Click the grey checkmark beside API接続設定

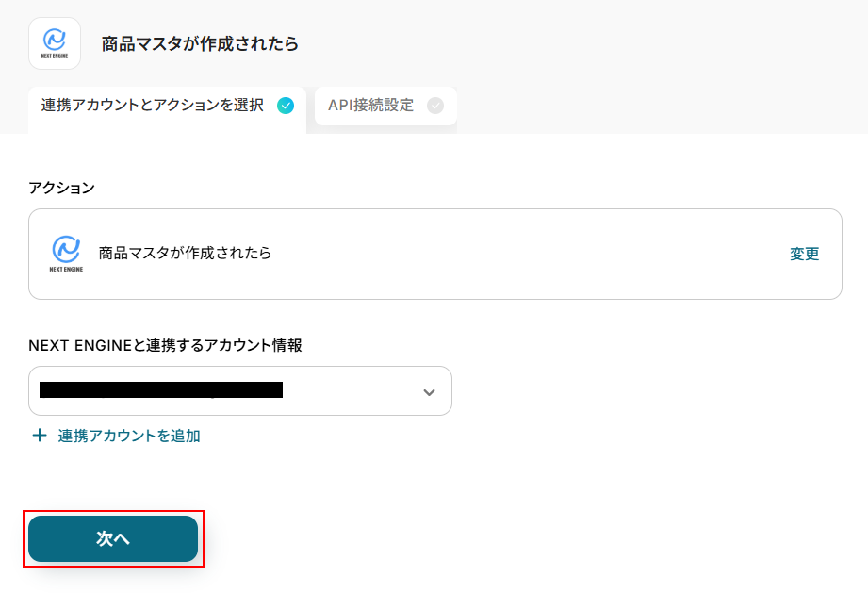pyautogui.click(x=434, y=106)
